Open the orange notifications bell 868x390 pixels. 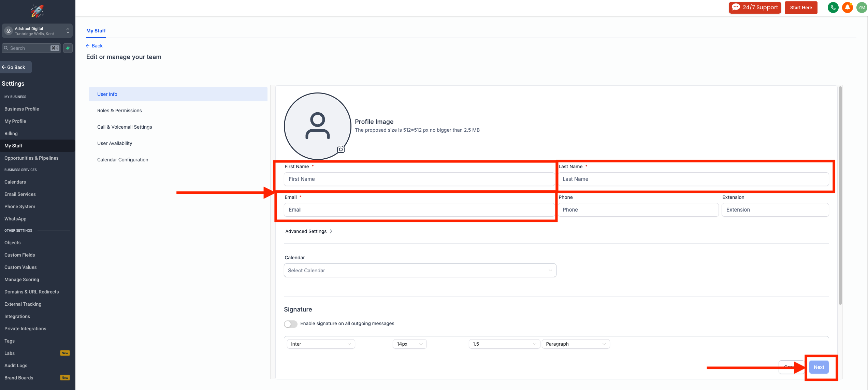click(x=847, y=8)
